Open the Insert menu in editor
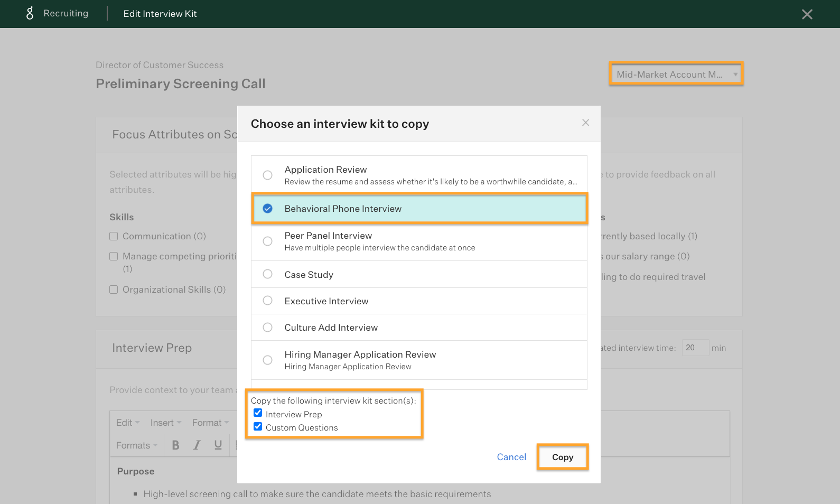Screen dimensions: 840x504 click(x=166, y=423)
